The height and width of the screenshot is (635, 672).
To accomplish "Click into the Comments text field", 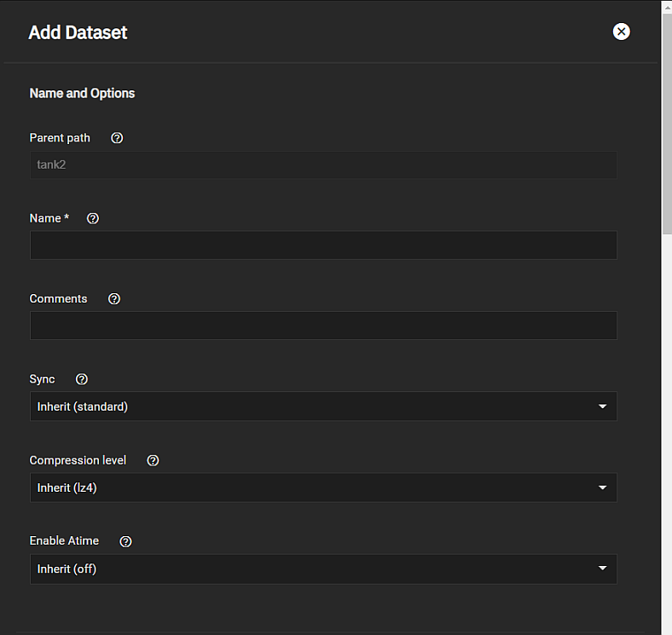I will (322, 326).
